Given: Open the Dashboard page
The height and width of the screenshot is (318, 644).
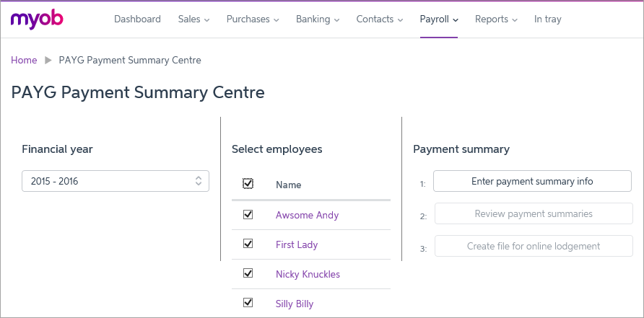Looking at the screenshot, I should coord(137,19).
